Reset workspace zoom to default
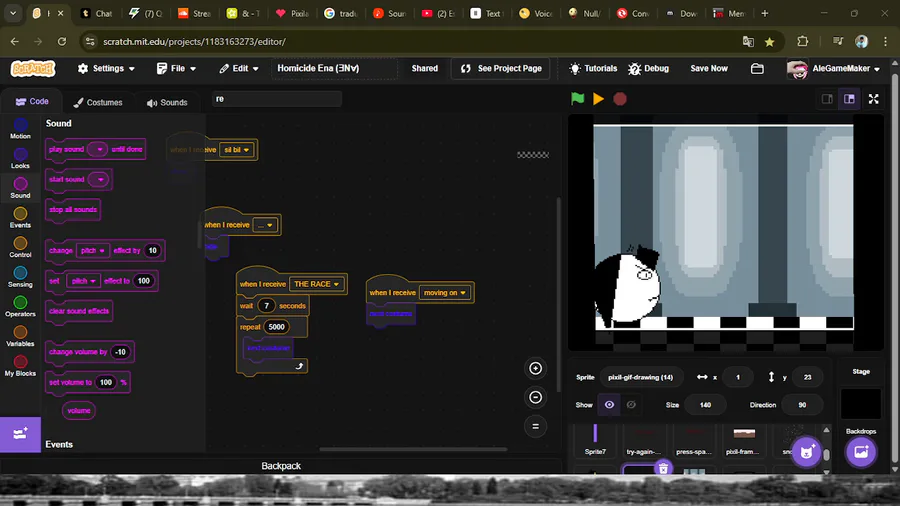The image size is (900, 506). click(536, 426)
